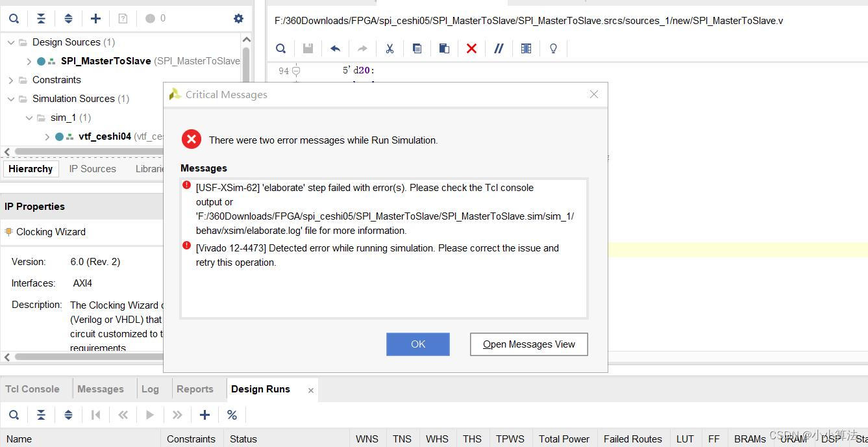
Task: Select the SPI_MasterToSlave design source
Action: point(106,61)
